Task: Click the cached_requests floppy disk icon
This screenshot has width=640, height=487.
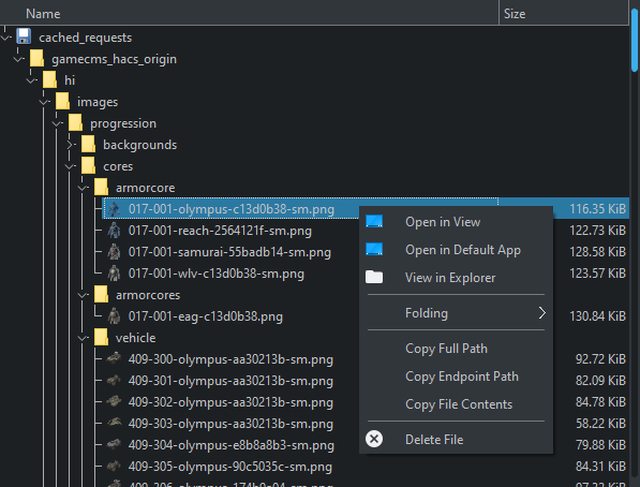Action: coord(24,37)
